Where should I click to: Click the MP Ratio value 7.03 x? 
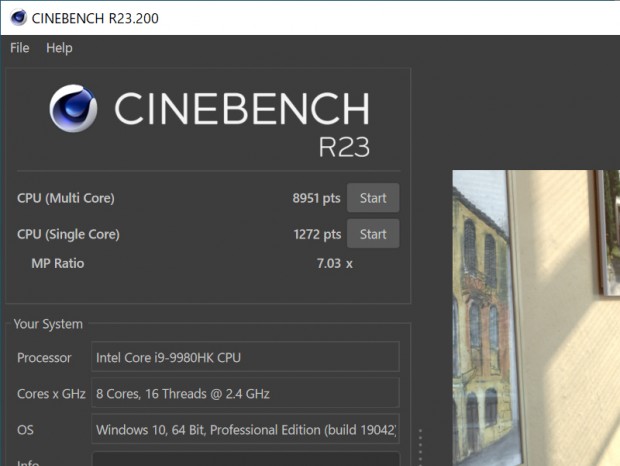[x=335, y=263]
